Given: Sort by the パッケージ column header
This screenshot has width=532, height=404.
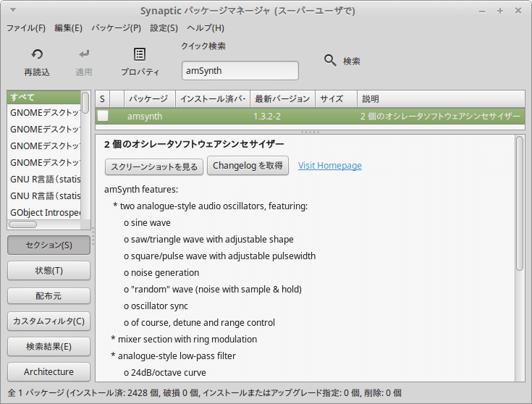Looking at the screenshot, I should [150, 99].
